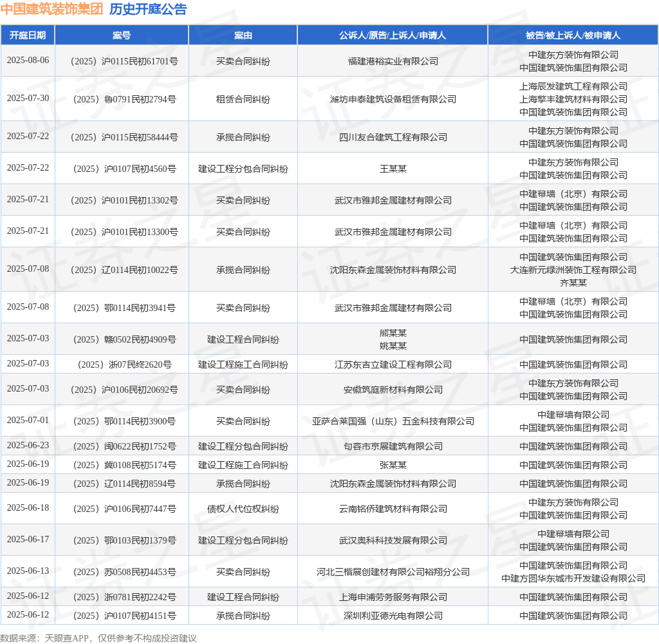
Task: Select case number 沪0106民初20692号
Action: 124,390
